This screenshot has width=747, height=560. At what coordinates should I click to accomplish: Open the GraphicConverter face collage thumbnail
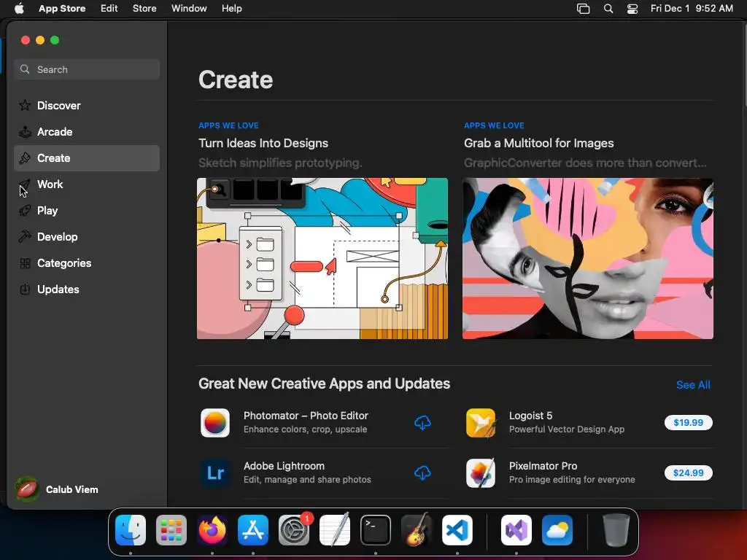[x=588, y=259]
